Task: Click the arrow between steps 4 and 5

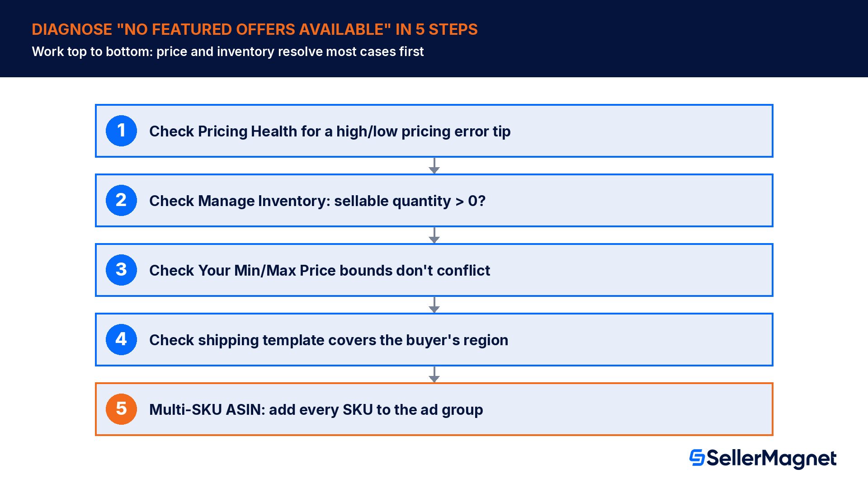Action: (434, 374)
